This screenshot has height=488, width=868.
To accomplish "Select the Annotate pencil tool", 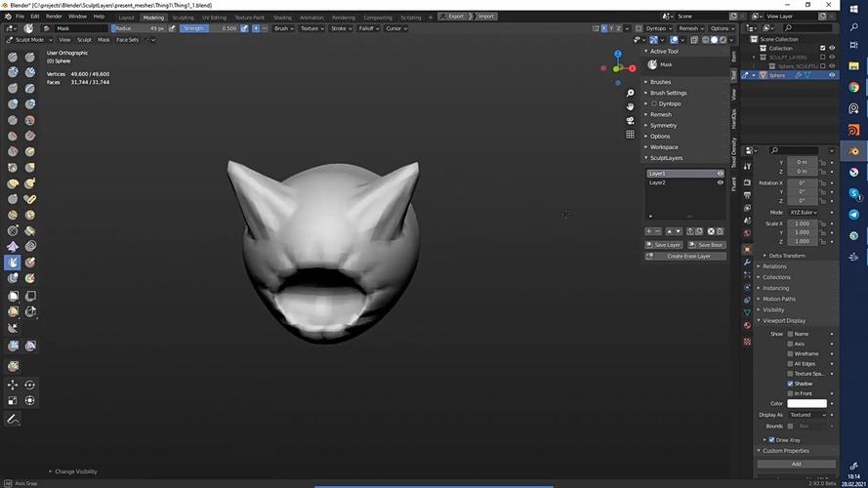I will pos(13,420).
